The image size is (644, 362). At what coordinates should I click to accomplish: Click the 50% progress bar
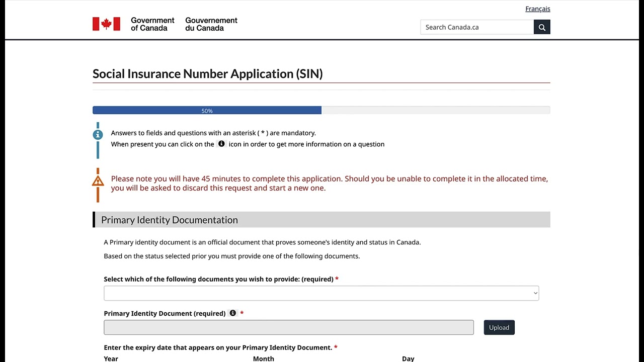321,110
